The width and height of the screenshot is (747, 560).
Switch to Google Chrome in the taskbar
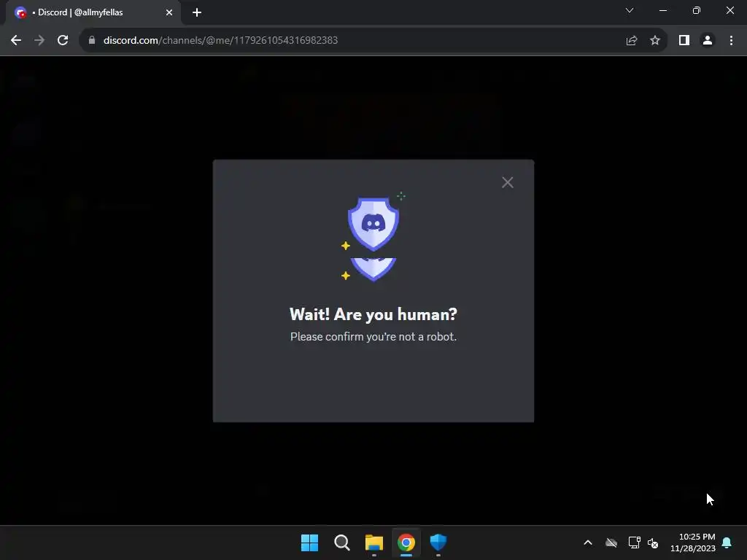click(406, 542)
